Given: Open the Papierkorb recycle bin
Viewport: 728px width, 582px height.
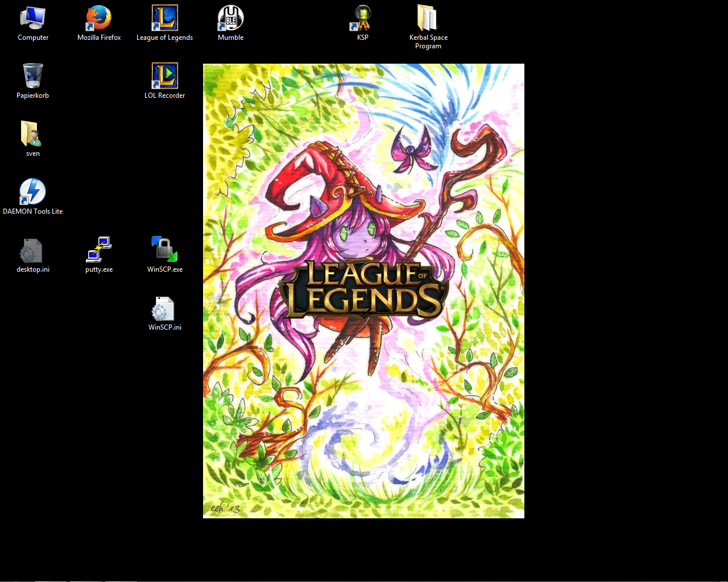Looking at the screenshot, I should tap(32, 77).
